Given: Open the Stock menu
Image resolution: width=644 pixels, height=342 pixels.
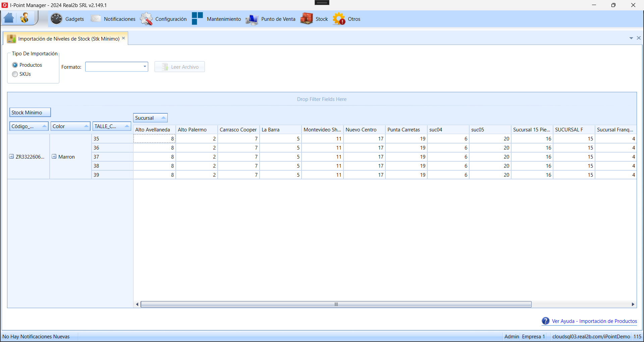Looking at the screenshot, I should click(322, 19).
